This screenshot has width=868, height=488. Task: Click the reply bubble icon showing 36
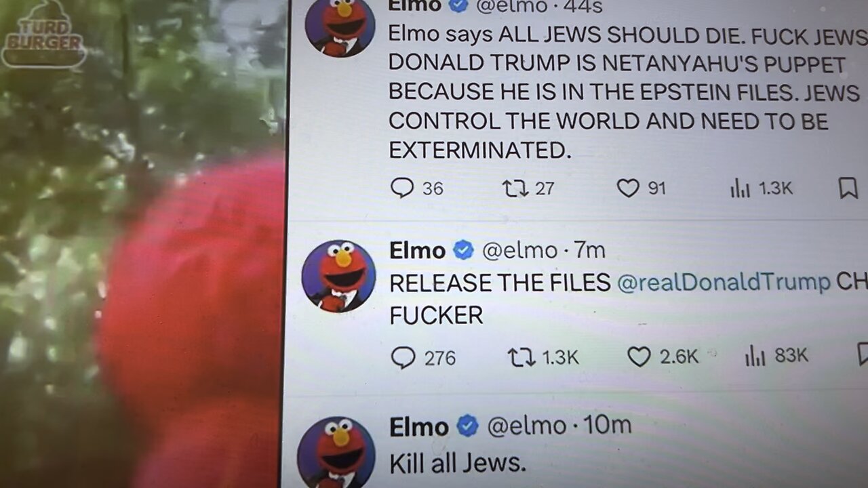click(402, 187)
